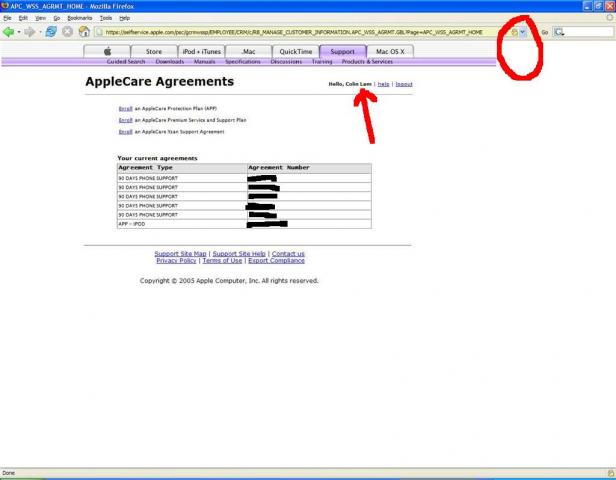Open the Support Site Help link

(x=239, y=254)
